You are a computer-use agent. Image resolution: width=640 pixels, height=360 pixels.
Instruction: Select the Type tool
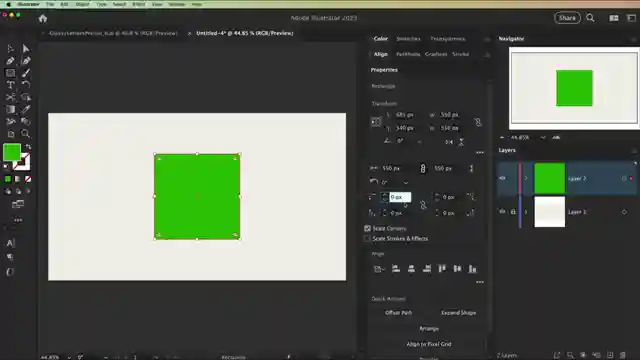(x=10, y=85)
